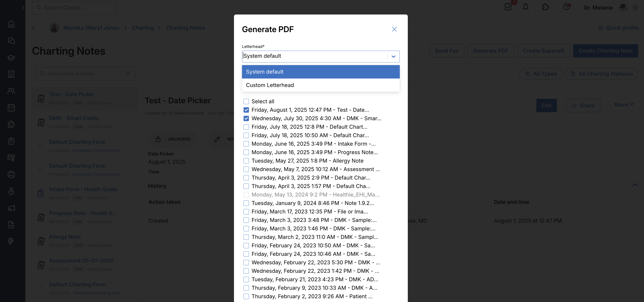Select Custom Letterhead option
The height and width of the screenshot is (302, 644).
point(320,85)
